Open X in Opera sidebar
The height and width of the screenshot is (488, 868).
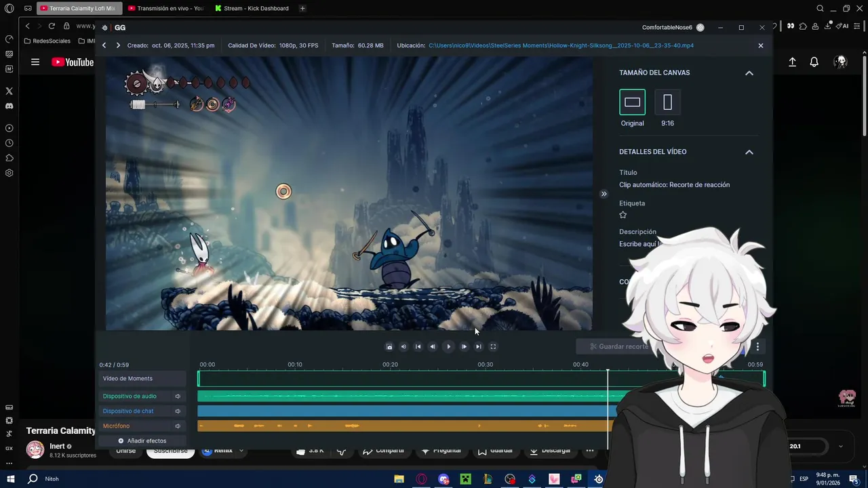click(x=9, y=91)
